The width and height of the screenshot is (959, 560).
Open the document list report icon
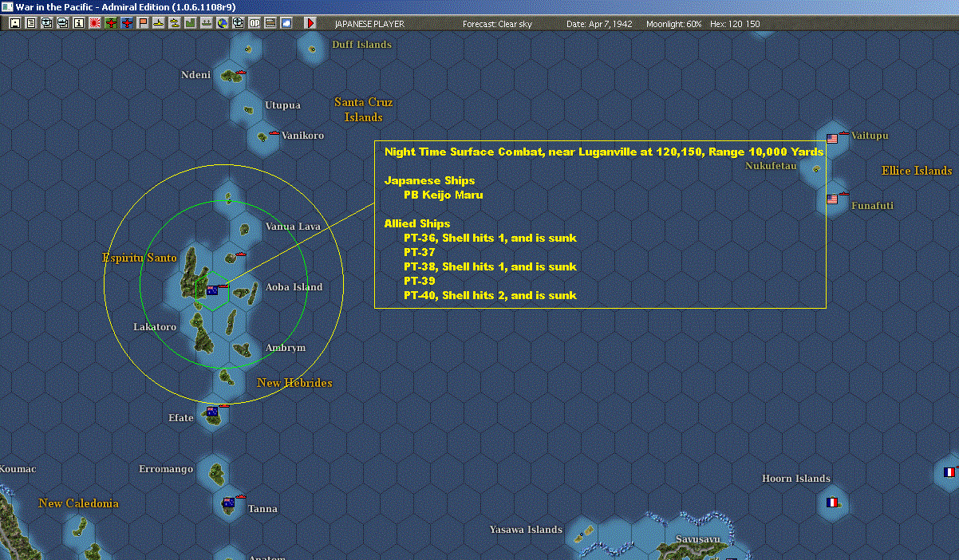[x=31, y=23]
